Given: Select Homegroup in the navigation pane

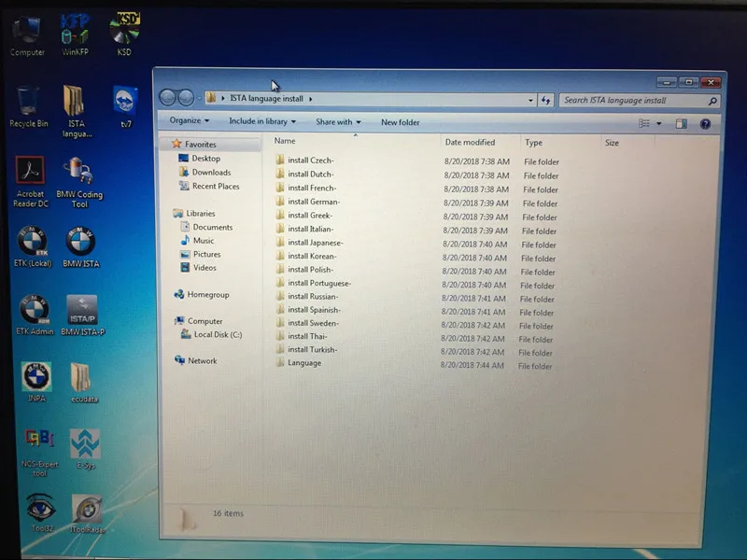Looking at the screenshot, I should [x=207, y=295].
